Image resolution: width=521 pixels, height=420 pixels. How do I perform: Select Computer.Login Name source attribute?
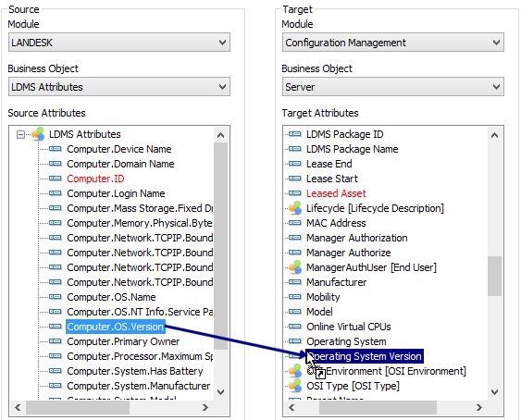pos(116,193)
